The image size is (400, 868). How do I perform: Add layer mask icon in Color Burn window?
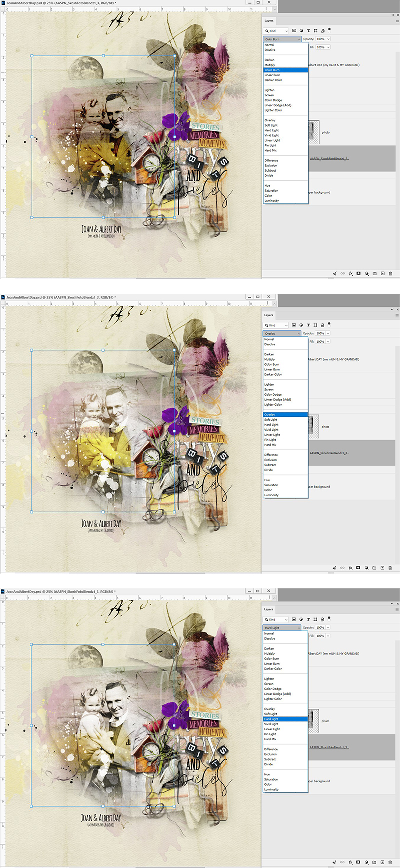coord(358,273)
